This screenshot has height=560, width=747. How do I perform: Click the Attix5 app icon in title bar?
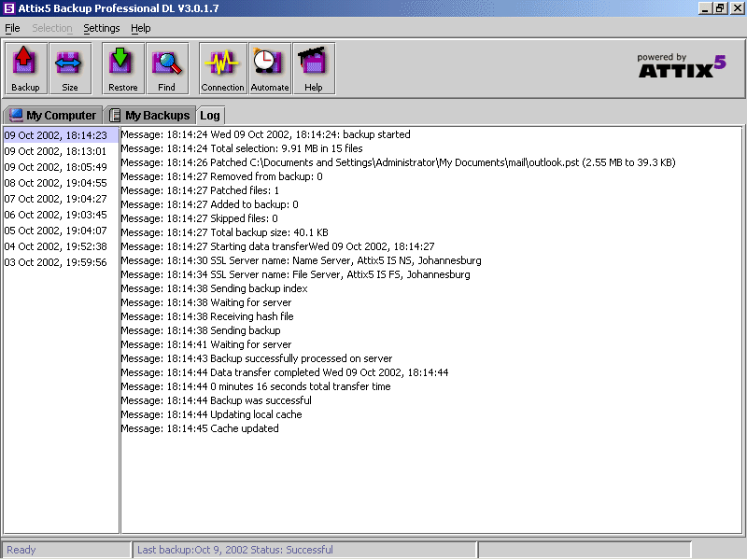pos(8,8)
